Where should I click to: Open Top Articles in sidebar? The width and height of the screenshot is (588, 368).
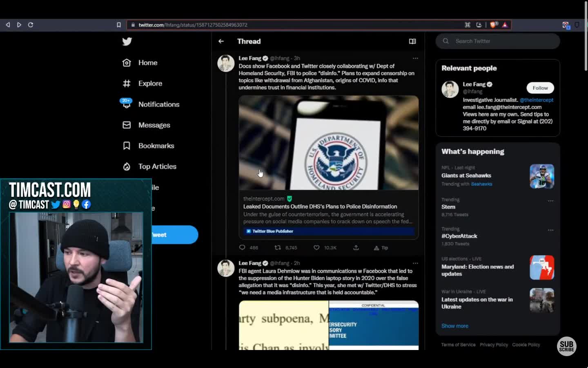pyautogui.click(x=149, y=166)
